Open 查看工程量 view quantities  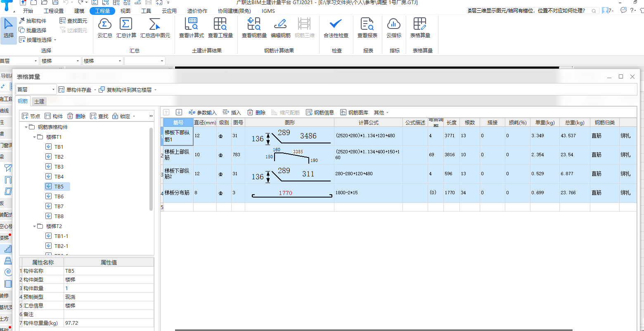click(220, 28)
